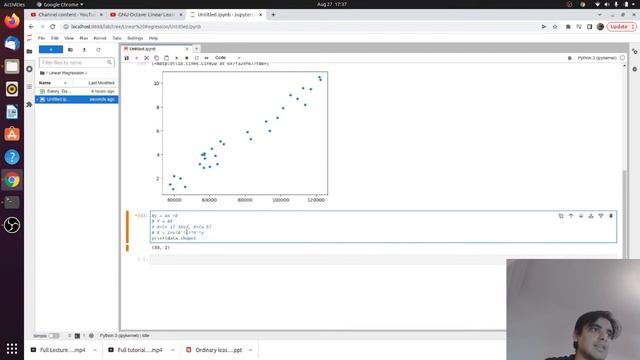Image resolution: width=640 pixels, height=360 pixels.
Task: Copy the selected cell
Action: pyautogui.click(x=156, y=58)
